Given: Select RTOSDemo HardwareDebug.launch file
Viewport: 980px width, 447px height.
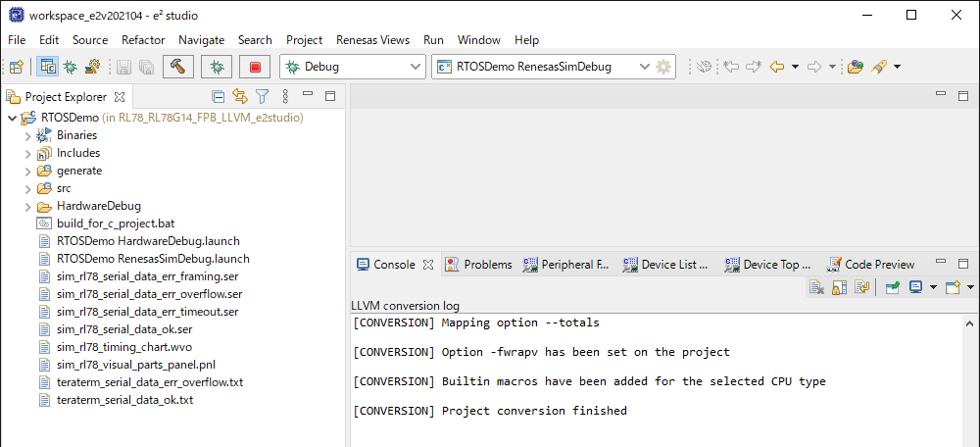Looking at the screenshot, I should click(x=148, y=241).
